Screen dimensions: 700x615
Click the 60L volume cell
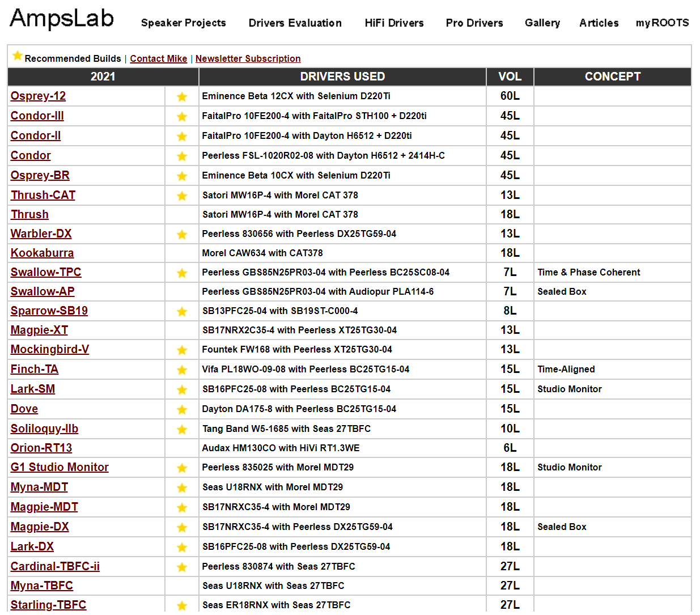tap(510, 96)
